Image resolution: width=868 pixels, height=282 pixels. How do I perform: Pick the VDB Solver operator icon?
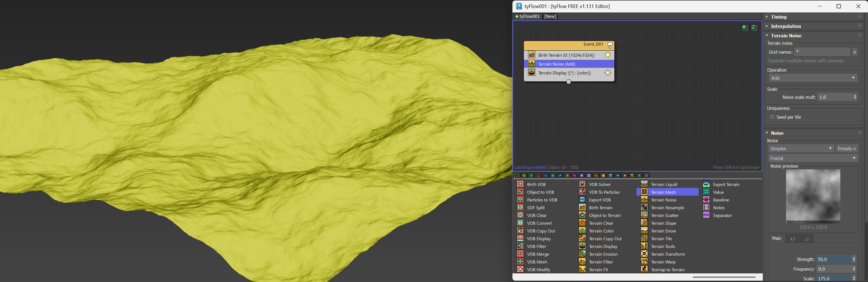coord(582,184)
